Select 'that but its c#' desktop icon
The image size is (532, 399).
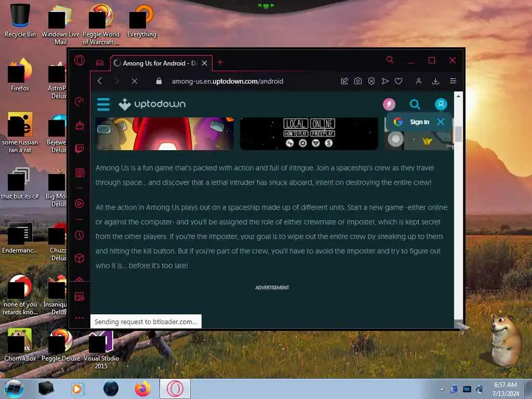(20, 183)
